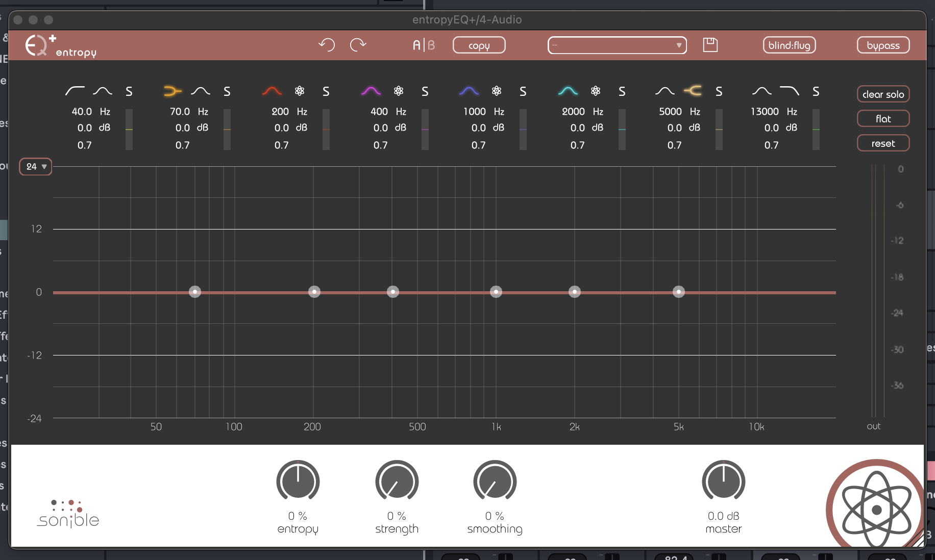Open the preset selection dropdown
The image size is (935, 560).
point(617,45)
